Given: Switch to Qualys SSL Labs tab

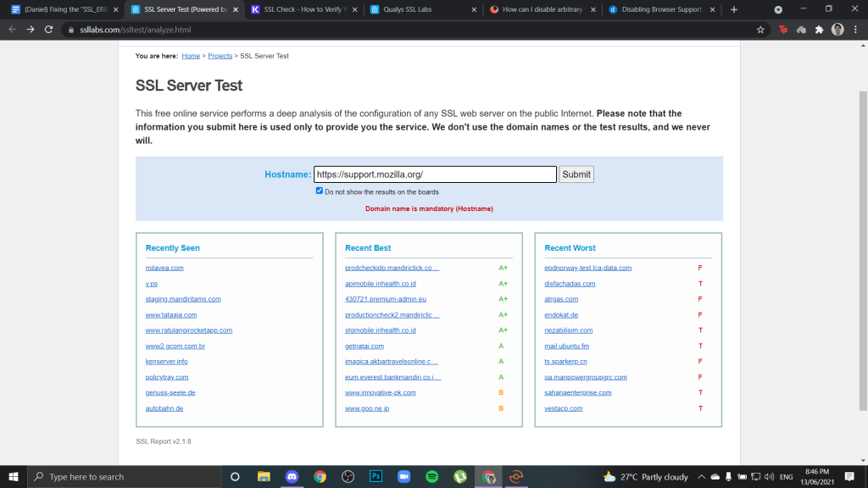Looking at the screenshot, I should point(424,9).
